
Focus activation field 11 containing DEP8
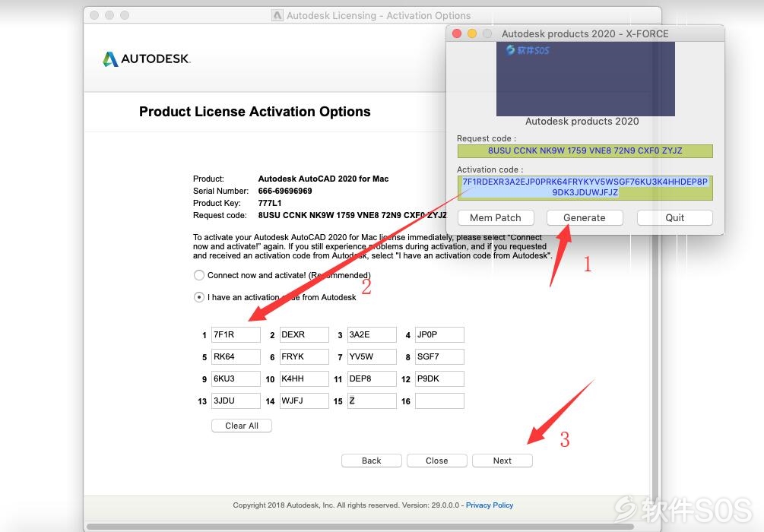(x=372, y=378)
